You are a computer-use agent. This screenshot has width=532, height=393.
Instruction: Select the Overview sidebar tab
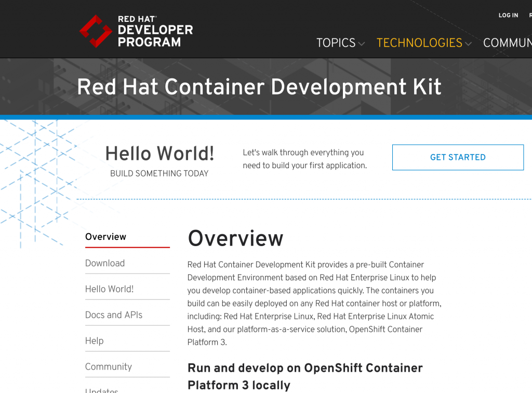(127, 237)
